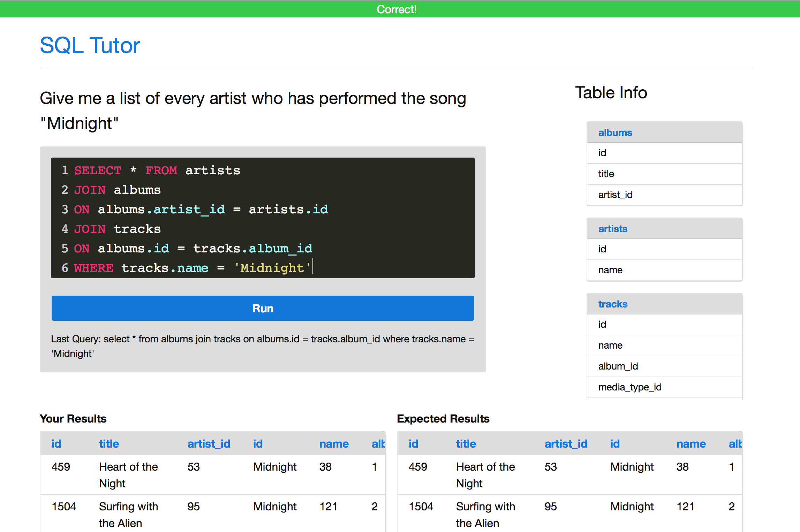
Task: Click the title row of the albums table
Action: pos(664,174)
